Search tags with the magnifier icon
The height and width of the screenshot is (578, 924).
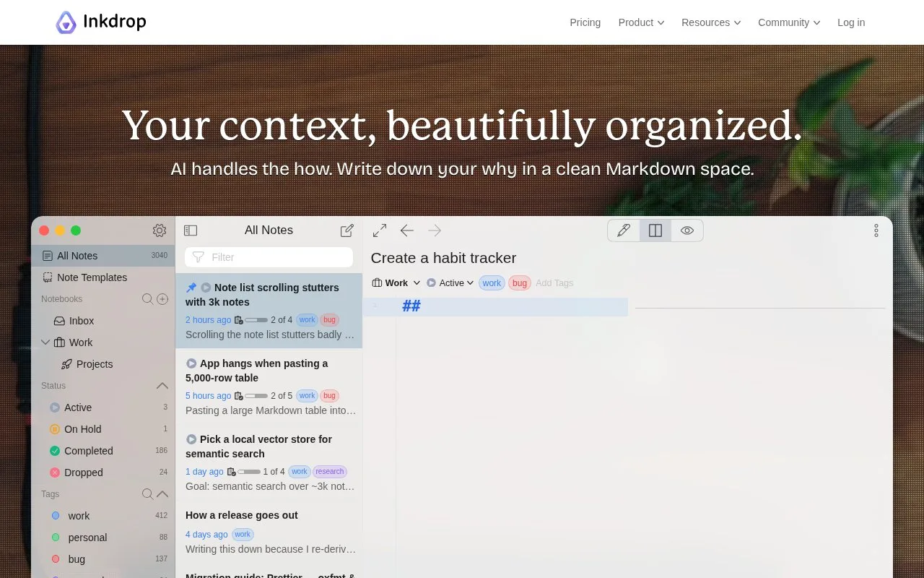147,494
